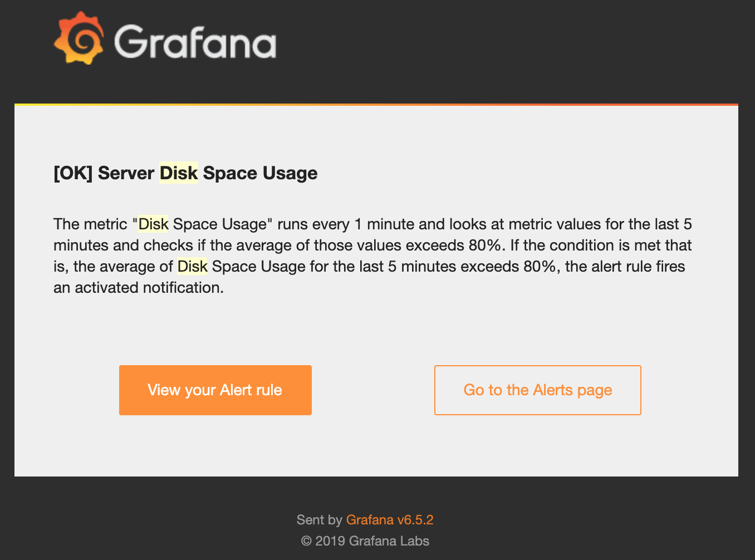Click the highlighted Disk before "Space Usage for"
The width and height of the screenshot is (755, 560).
(192, 267)
